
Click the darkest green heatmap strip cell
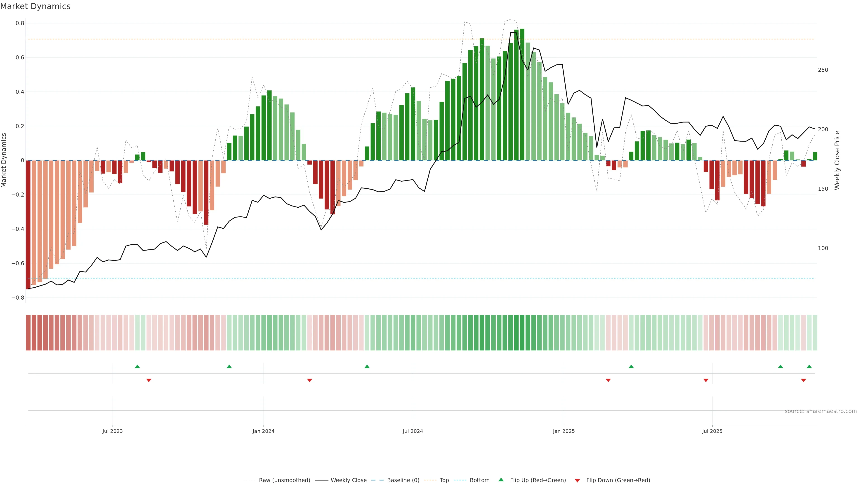click(522, 332)
